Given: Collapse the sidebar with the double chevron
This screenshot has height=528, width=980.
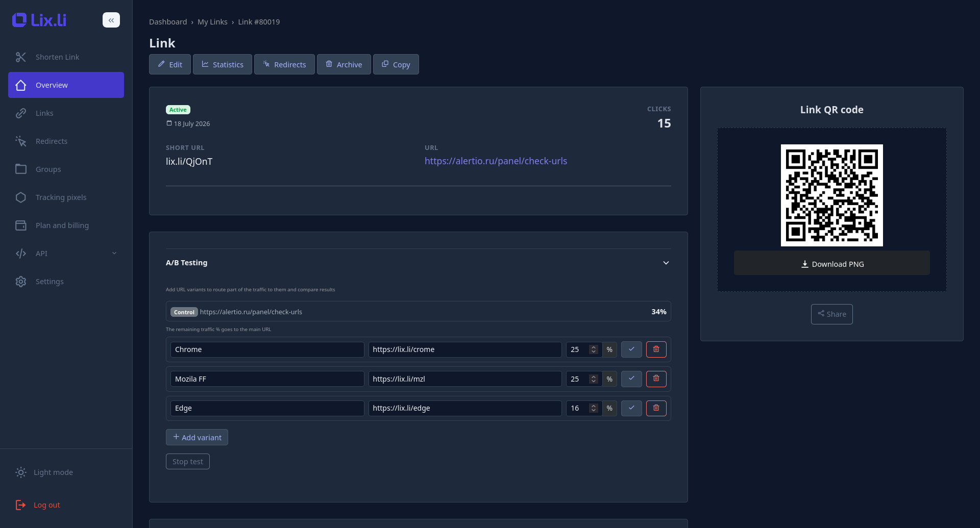Looking at the screenshot, I should pyautogui.click(x=111, y=20).
